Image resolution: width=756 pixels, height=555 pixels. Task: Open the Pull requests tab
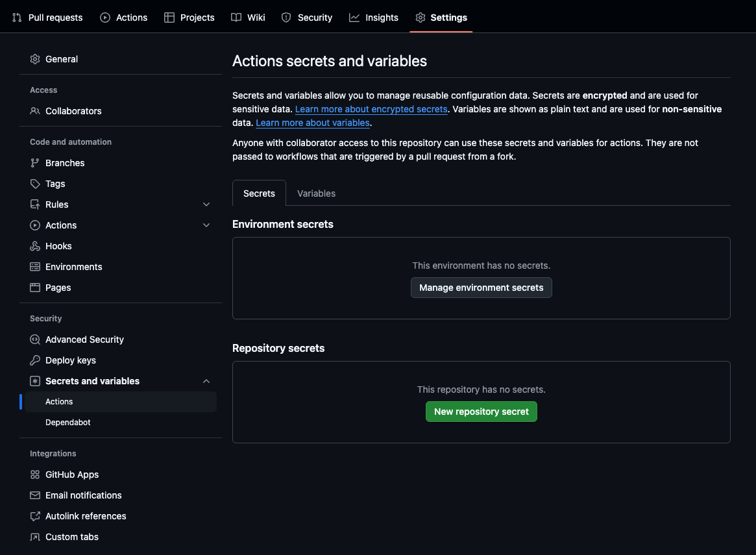point(48,18)
